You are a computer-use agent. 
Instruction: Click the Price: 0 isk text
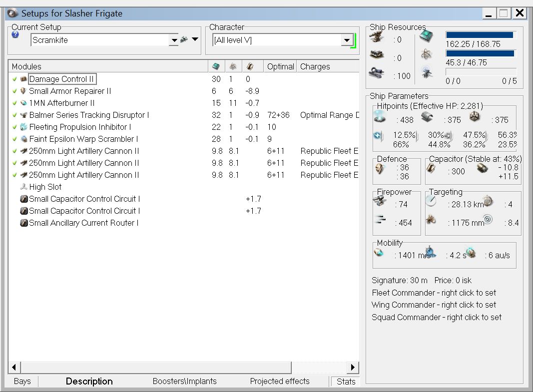point(453,280)
